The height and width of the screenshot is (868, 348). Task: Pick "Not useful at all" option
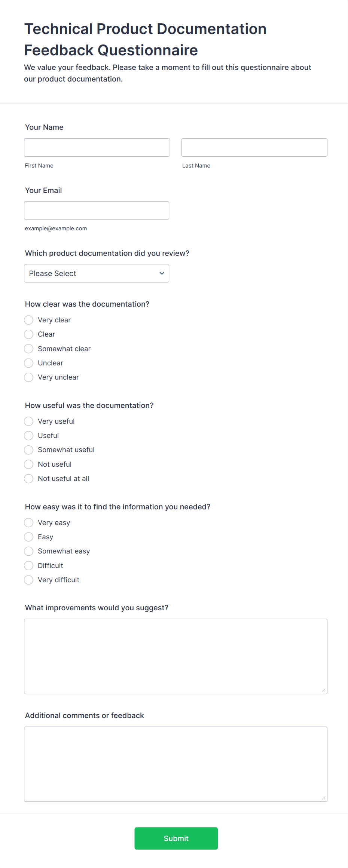tap(28, 478)
